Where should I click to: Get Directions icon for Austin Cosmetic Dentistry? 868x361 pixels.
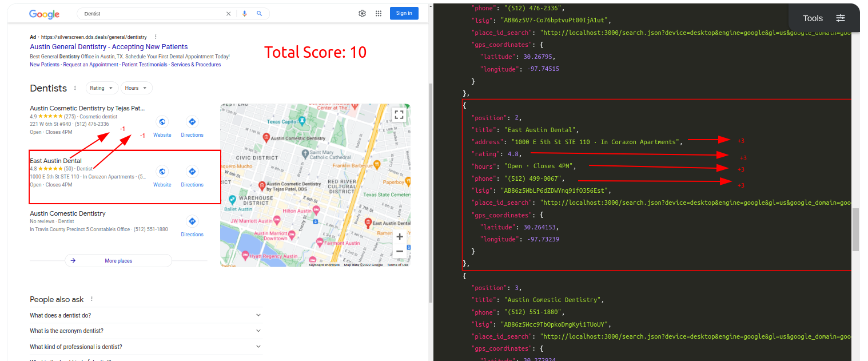coord(192,122)
